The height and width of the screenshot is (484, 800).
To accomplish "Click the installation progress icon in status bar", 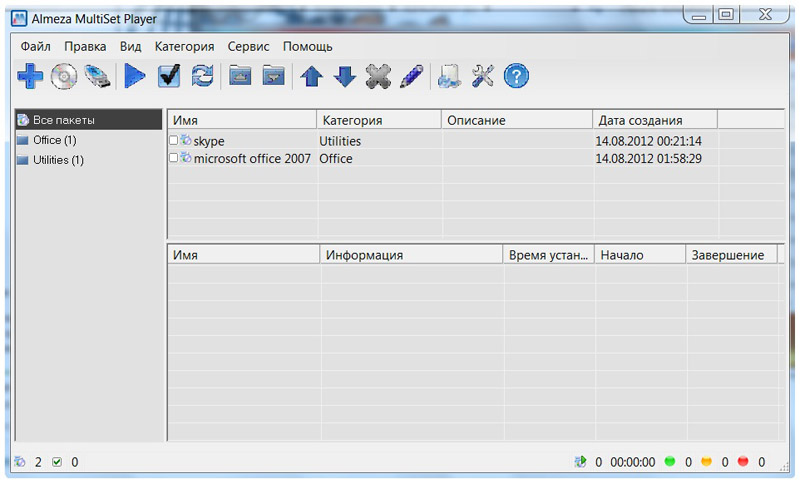I will (580, 462).
